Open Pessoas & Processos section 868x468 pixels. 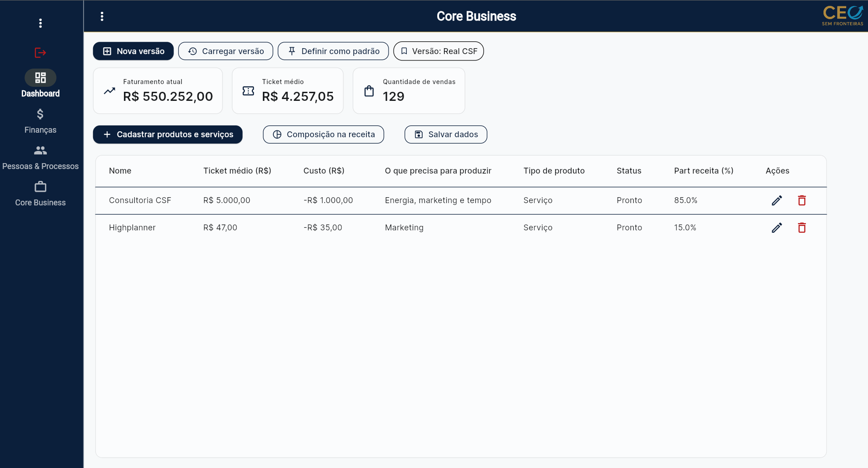pos(40,157)
